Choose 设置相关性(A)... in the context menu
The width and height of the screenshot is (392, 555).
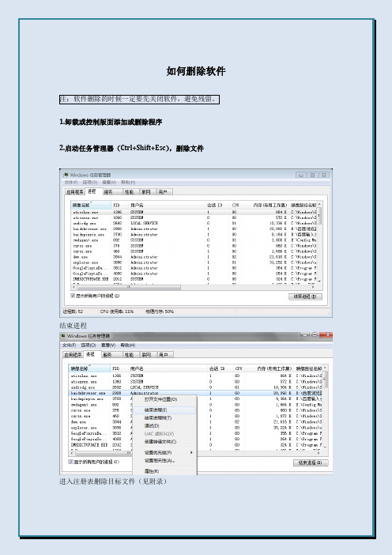click(x=160, y=460)
